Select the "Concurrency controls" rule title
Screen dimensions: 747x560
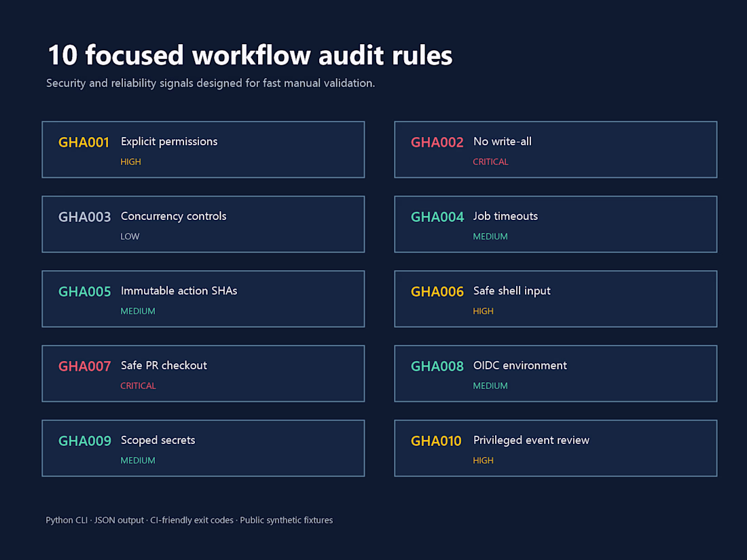pyautogui.click(x=173, y=216)
